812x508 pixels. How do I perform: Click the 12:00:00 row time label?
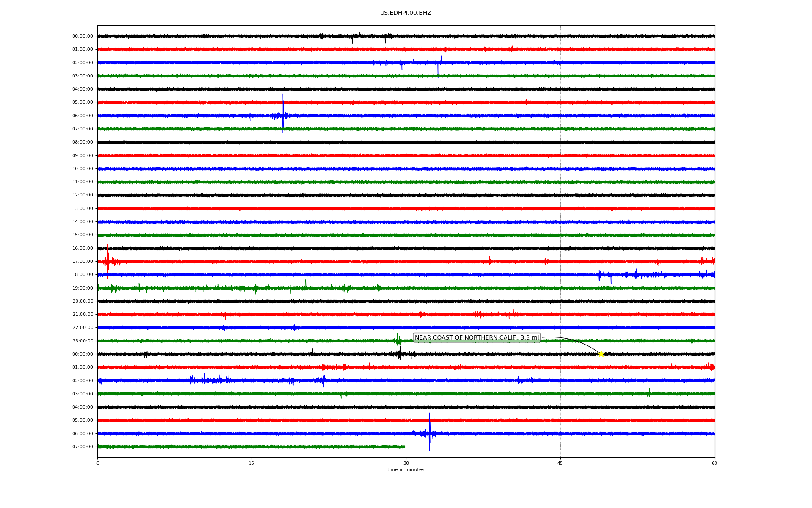(x=82, y=195)
